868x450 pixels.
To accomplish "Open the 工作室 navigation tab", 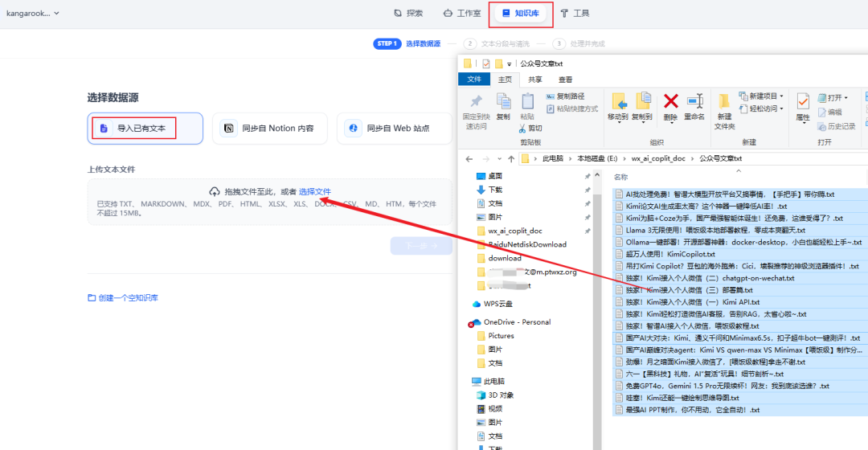I will [461, 14].
